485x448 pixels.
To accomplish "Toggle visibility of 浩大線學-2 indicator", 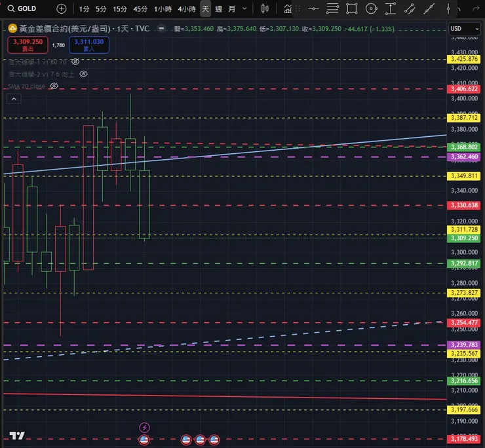I will click(83, 74).
